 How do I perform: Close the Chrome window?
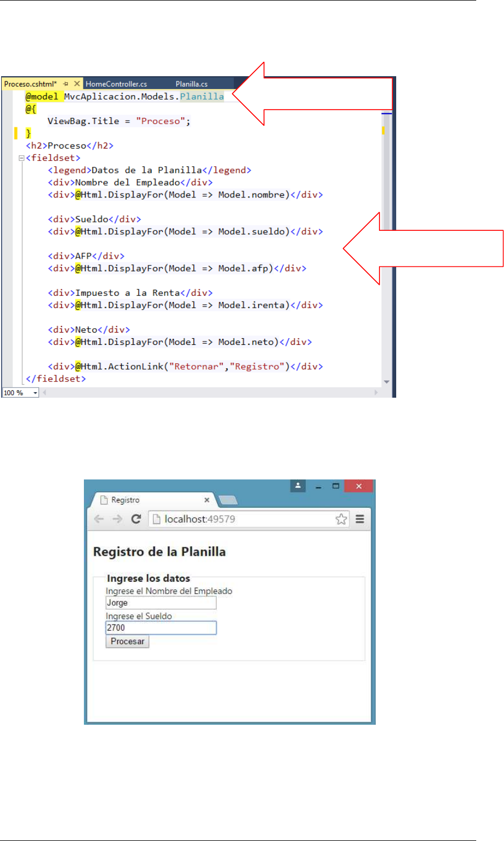[x=359, y=486]
